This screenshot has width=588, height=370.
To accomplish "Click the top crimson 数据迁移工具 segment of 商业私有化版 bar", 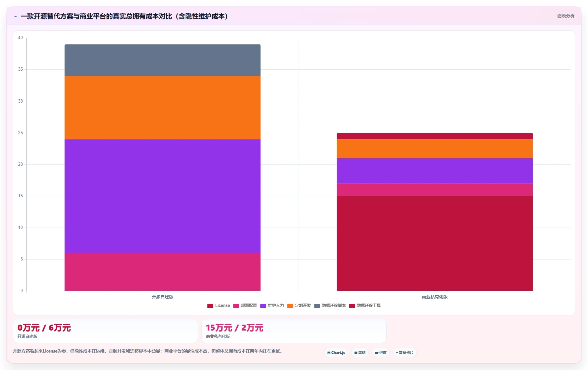I will pos(435,136).
